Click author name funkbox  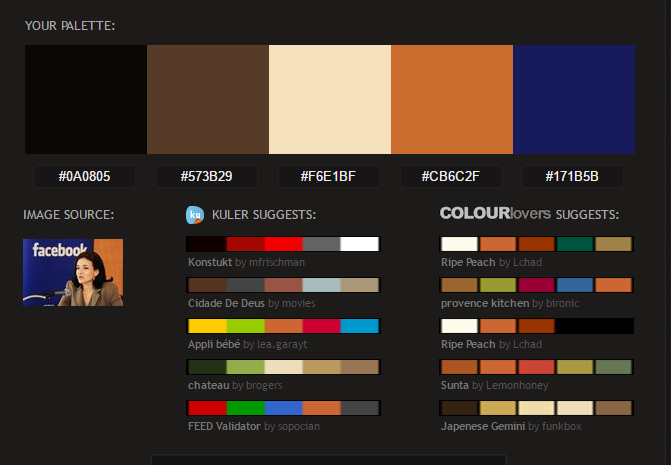561,426
